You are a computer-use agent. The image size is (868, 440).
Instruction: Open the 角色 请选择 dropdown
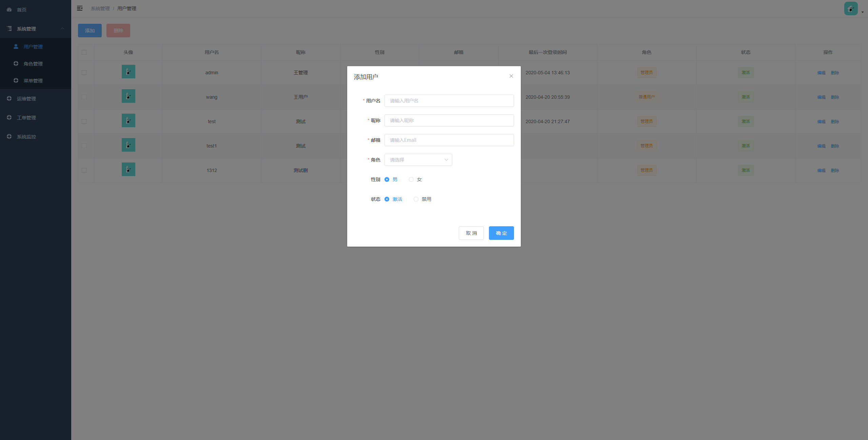418,160
